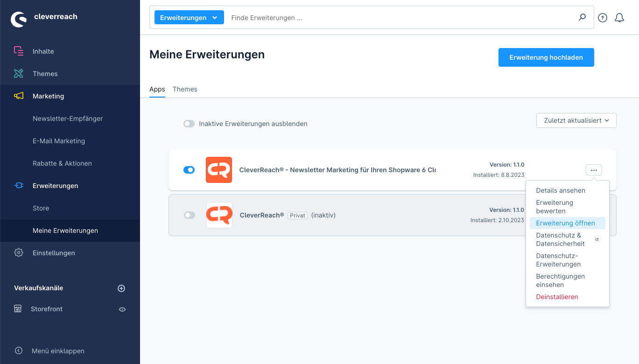Switch to the Themes tab
This screenshot has width=639, height=364.
click(185, 89)
